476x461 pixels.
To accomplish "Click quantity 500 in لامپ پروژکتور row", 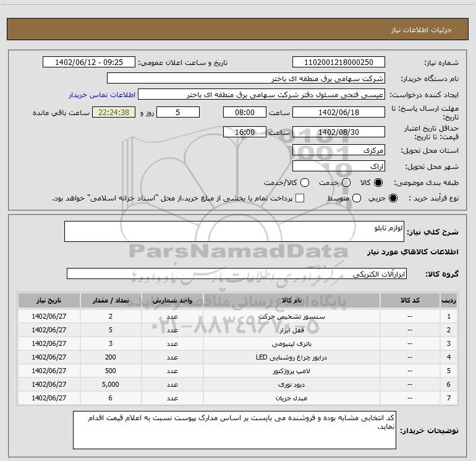I will coord(111,371).
